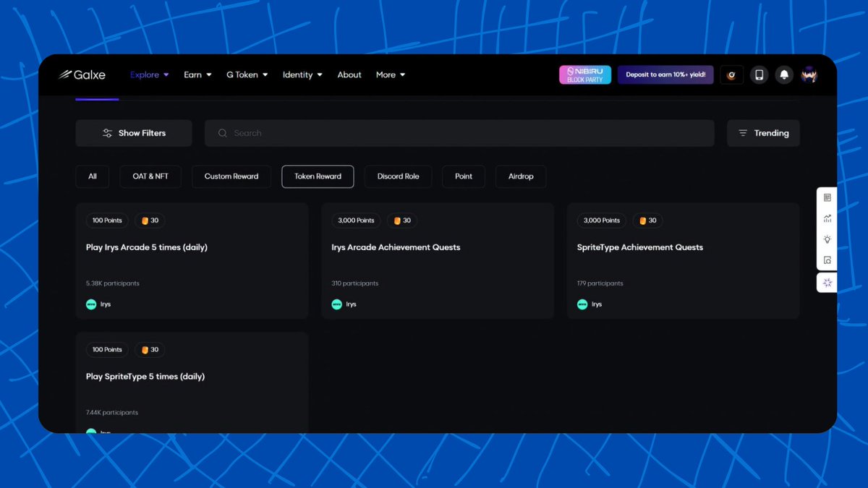Click token 30 badge on SpriteType Achievement
Image resolution: width=868 pixels, height=488 pixels.
tap(648, 221)
